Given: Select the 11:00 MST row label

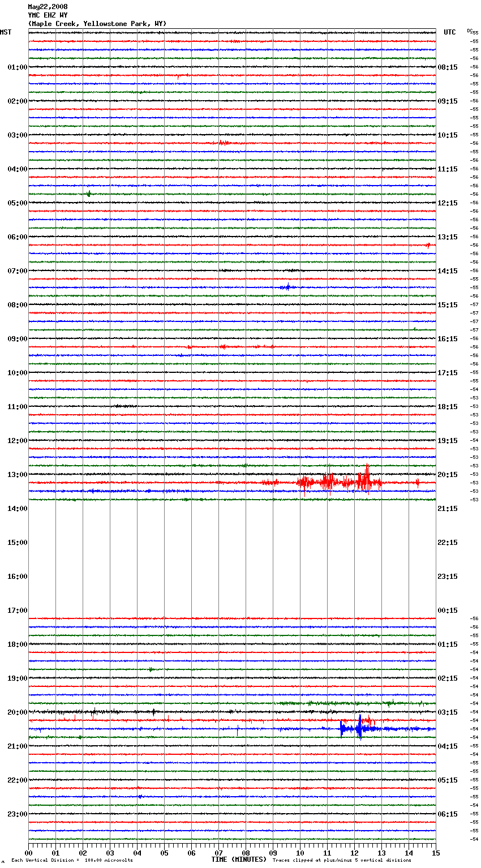Looking at the screenshot, I should (x=18, y=407).
